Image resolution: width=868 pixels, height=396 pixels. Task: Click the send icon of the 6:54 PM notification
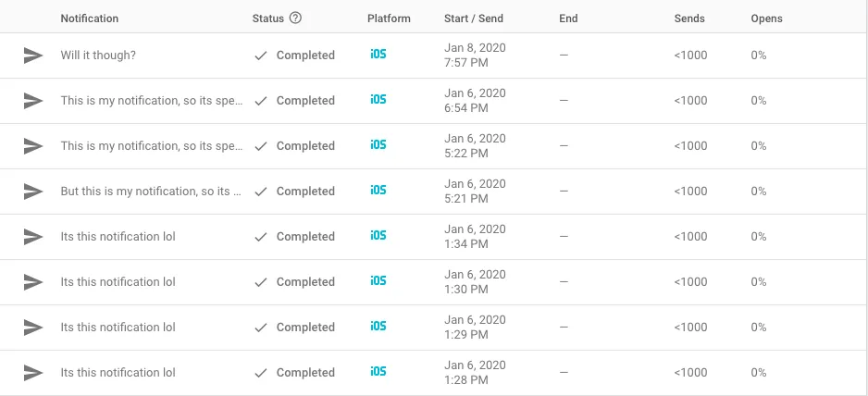point(33,101)
